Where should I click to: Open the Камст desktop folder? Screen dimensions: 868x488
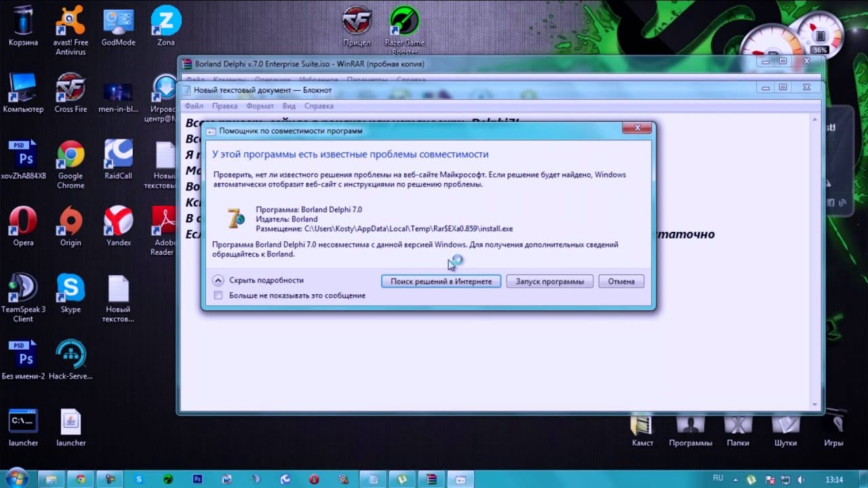tap(642, 430)
